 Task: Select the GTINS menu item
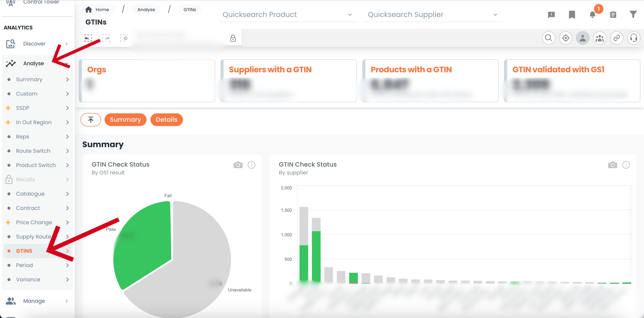[38, 251]
